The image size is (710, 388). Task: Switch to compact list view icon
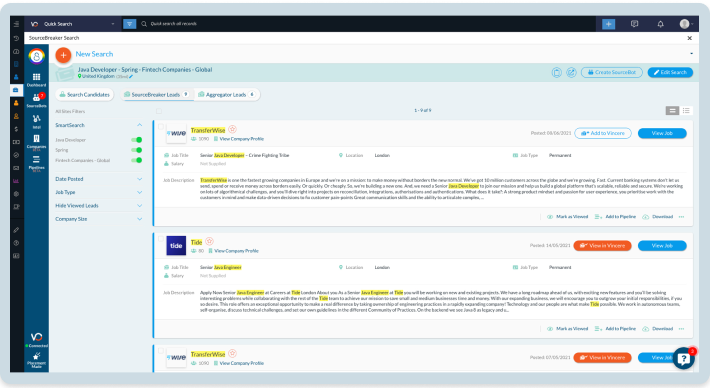(686, 110)
